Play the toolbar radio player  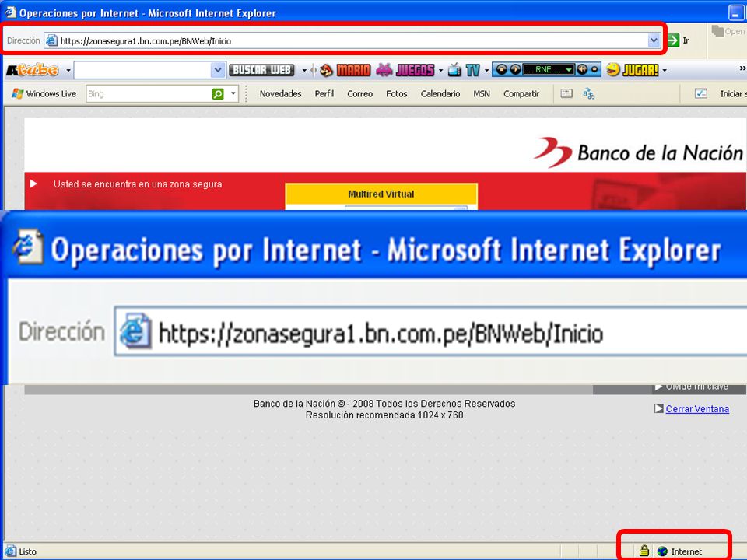(x=515, y=69)
